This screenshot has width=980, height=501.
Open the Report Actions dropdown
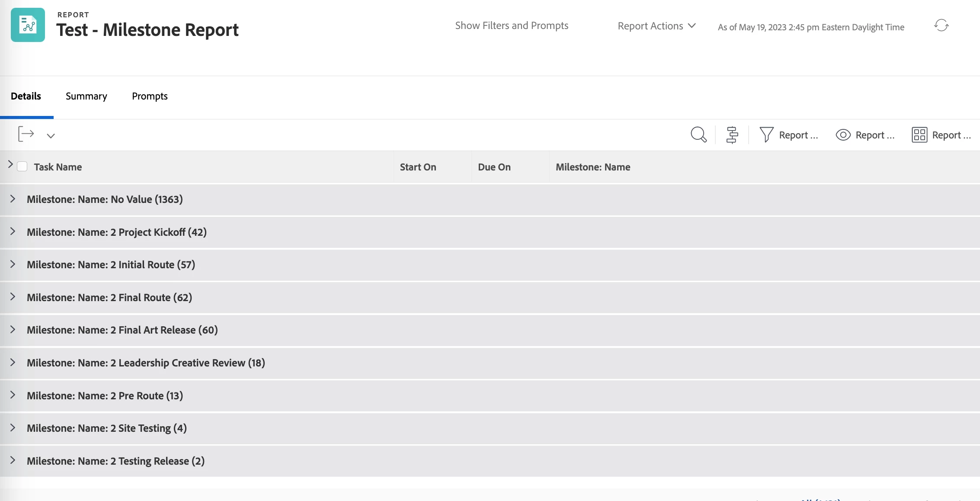(x=656, y=26)
